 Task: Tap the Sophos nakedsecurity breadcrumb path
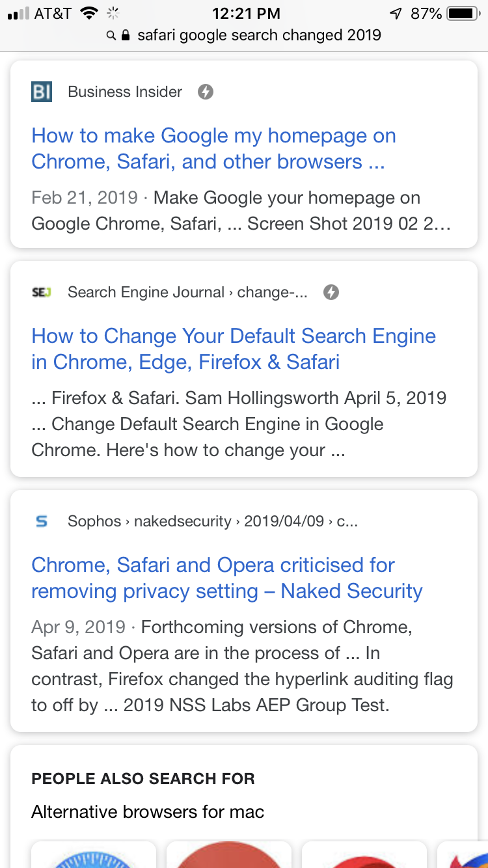(212, 521)
